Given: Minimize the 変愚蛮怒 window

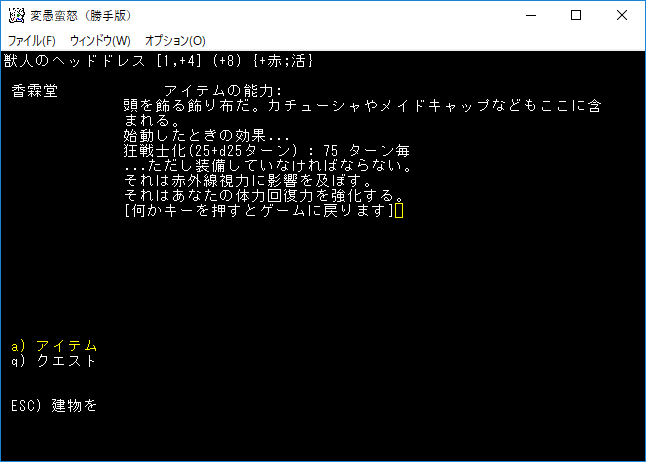Looking at the screenshot, I should pos(529,15).
